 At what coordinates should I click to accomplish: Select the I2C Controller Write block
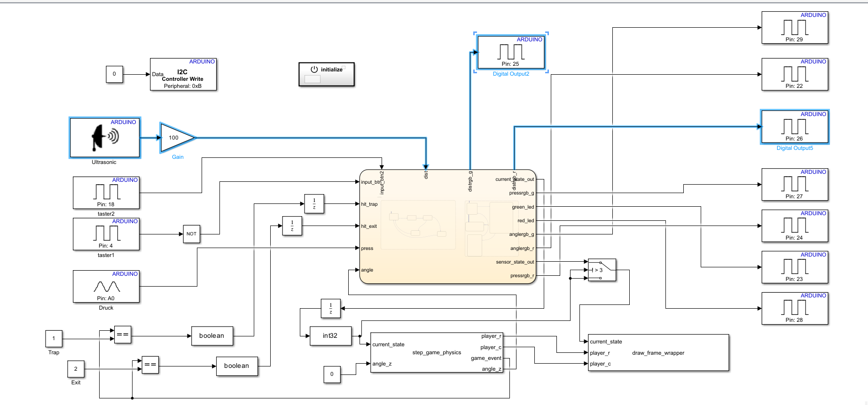tap(183, 74)
